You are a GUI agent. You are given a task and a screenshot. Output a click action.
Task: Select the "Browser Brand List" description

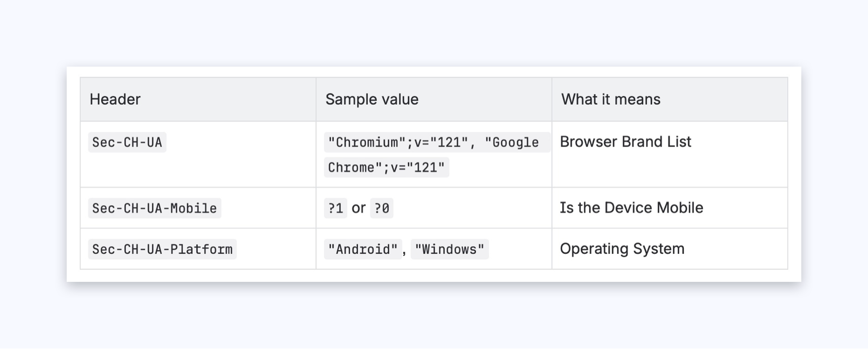click(625, 142)
